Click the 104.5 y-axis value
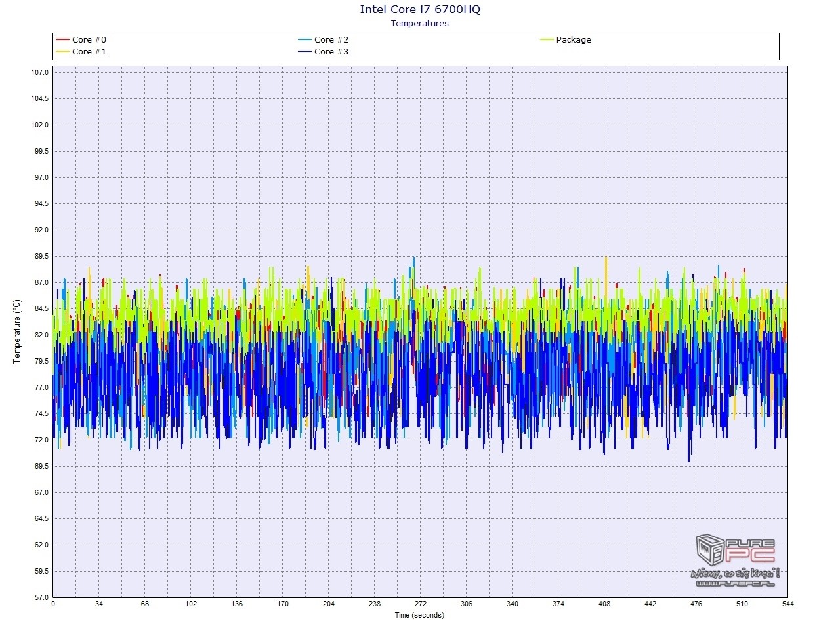This screenshot has height=630, width=840. pyautogui.click(x=40, y=98)
